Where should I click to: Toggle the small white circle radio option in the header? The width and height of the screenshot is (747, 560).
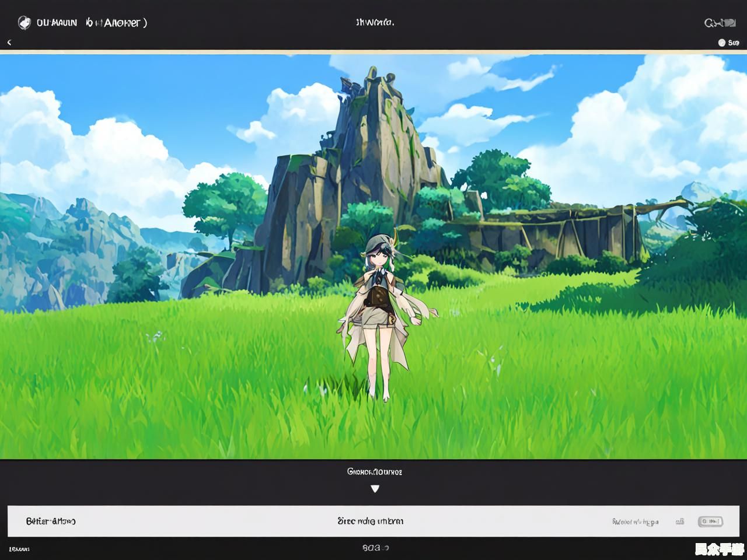(722, 43)
